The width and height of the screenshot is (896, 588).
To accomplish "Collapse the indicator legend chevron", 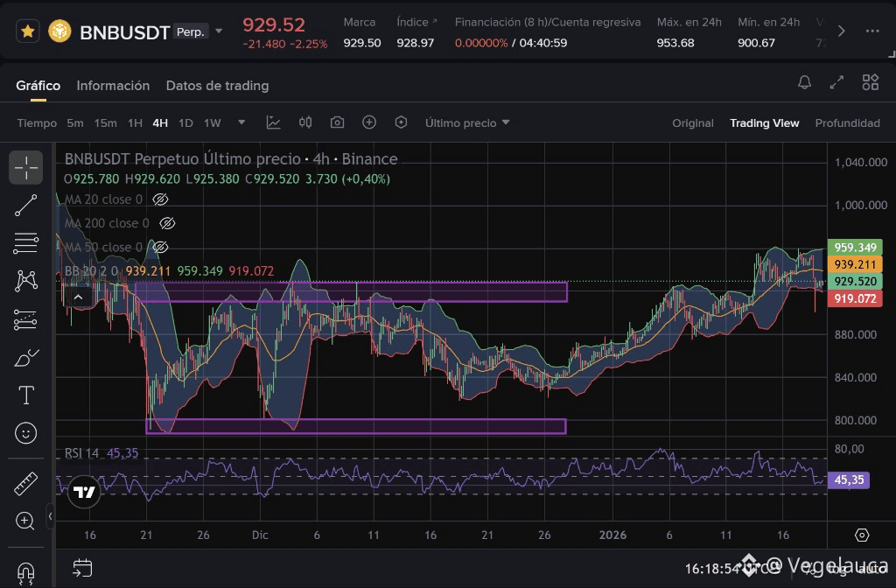I will (79, 297).
